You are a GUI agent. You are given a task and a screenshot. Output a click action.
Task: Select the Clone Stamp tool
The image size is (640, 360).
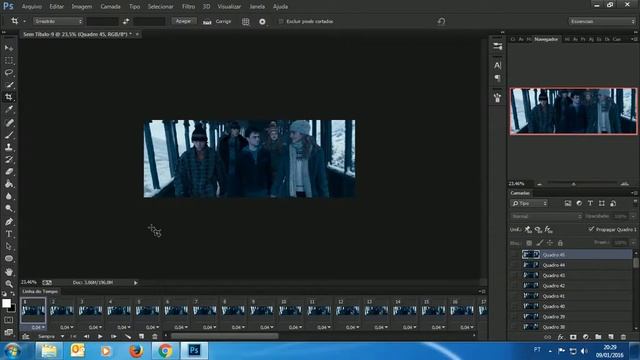click(x=9, y=147)
